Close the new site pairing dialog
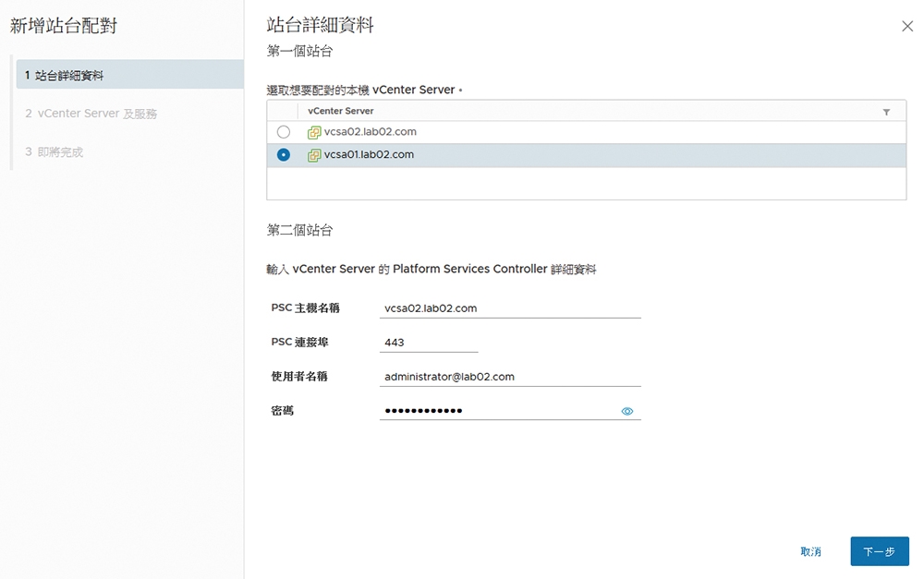924x579 pixels. [x=907, y=26]
